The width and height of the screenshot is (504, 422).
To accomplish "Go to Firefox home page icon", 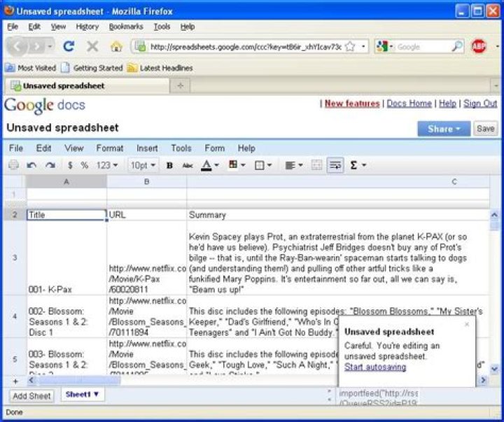I will tap(116, 47).
